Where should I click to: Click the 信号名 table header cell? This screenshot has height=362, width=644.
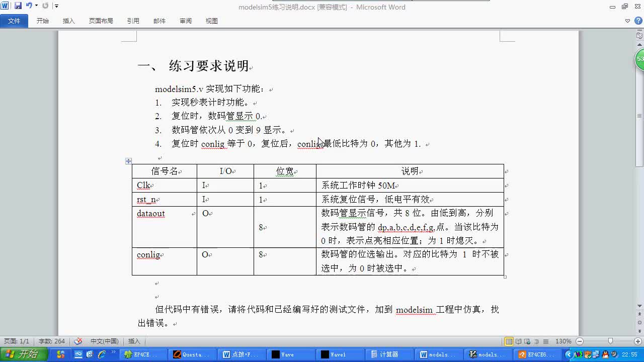(x=164, y=171)
